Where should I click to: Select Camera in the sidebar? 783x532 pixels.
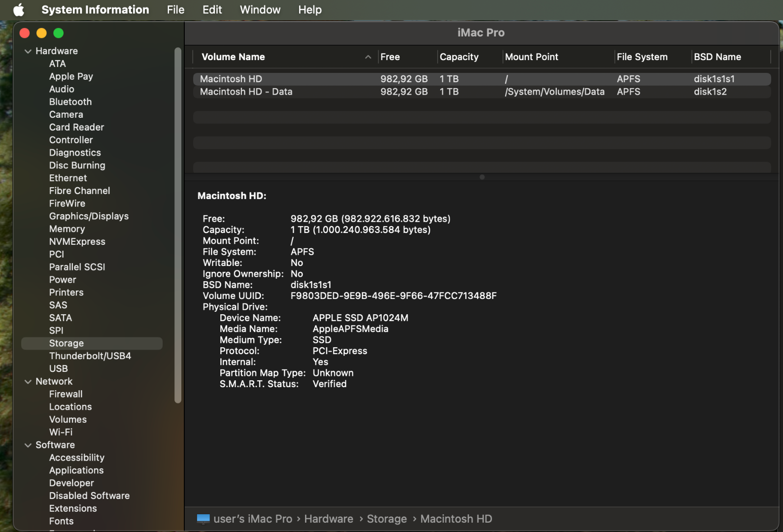tap(66, 115)
